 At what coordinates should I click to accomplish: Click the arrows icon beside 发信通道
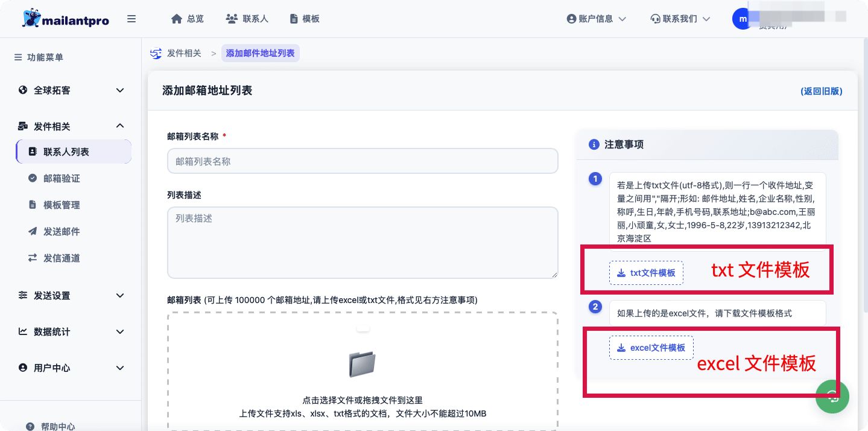point(33,258)
